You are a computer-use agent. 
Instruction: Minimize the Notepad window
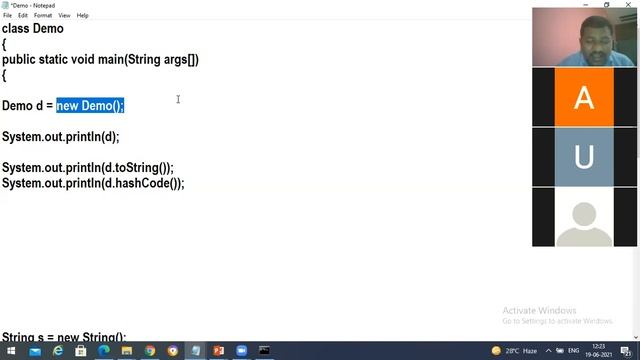tap(586, 5)
